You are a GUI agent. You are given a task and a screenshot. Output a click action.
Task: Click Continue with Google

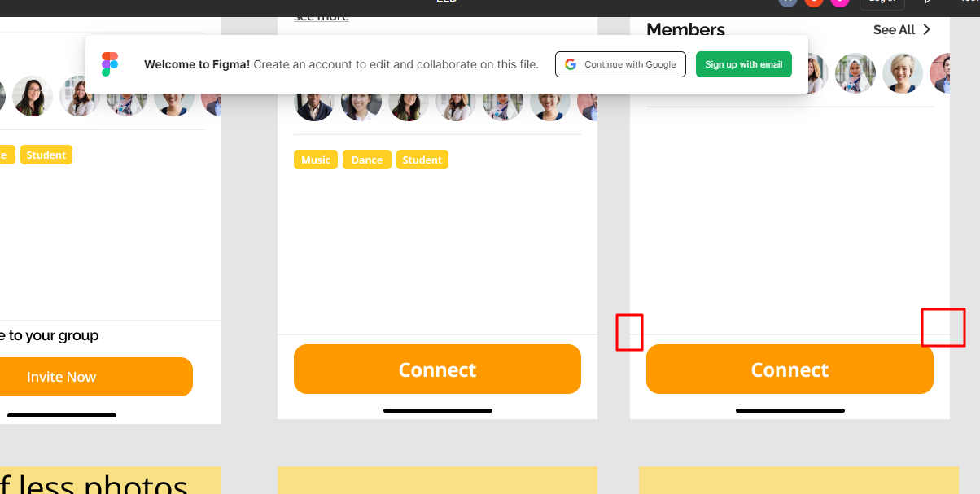620,64
